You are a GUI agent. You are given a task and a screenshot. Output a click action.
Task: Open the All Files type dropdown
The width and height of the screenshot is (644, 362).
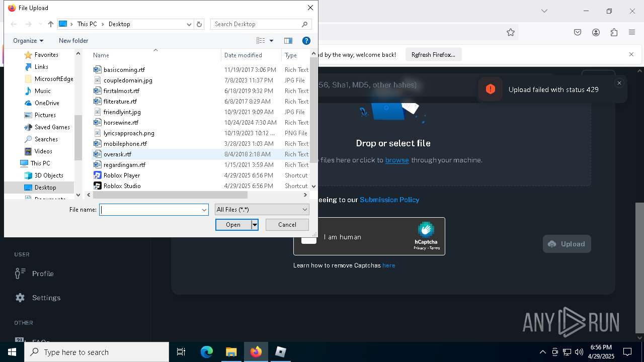(x=262, y=210)
